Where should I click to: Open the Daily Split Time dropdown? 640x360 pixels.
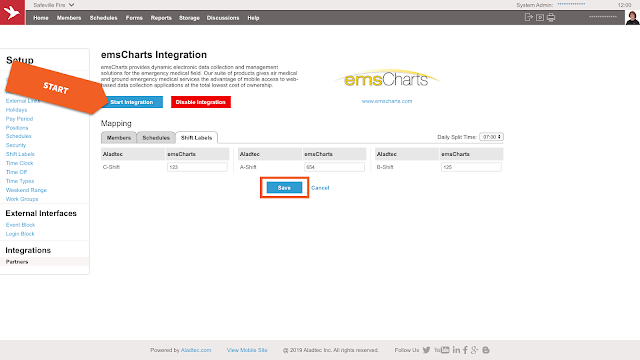pyautogui.click(x=491, y=137)
